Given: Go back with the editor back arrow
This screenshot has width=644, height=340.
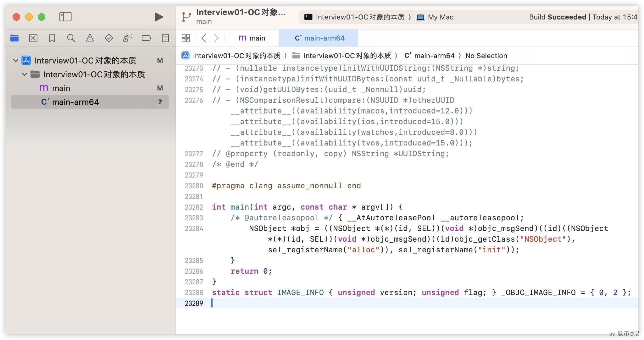Looking at the screenshot, I should [x=204, y=38].
